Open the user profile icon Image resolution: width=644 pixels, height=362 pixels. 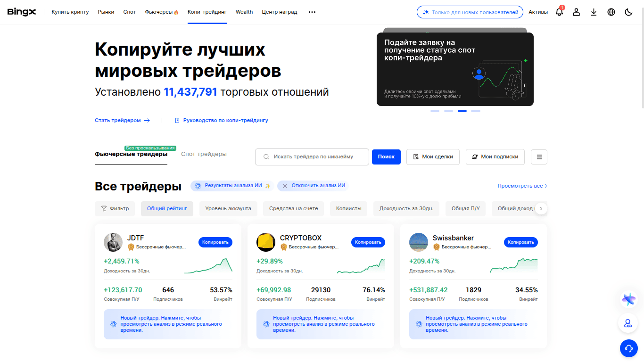point(576,12)
